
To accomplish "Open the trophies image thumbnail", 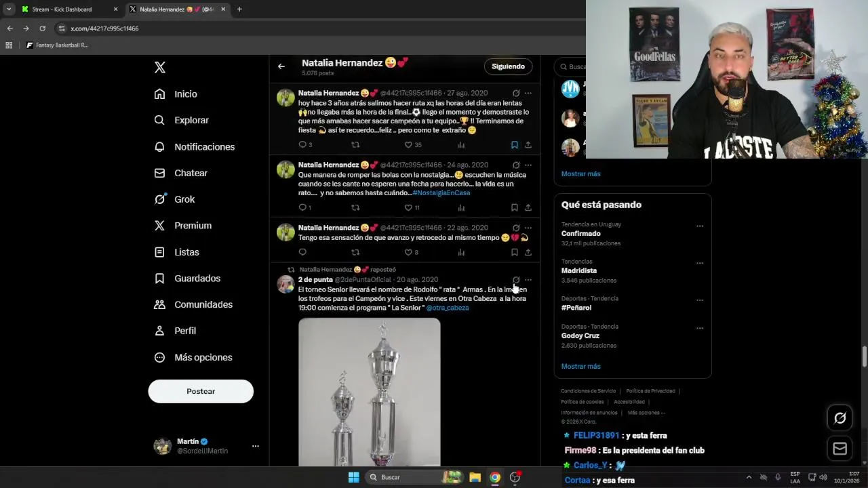I will pos(370,392).
